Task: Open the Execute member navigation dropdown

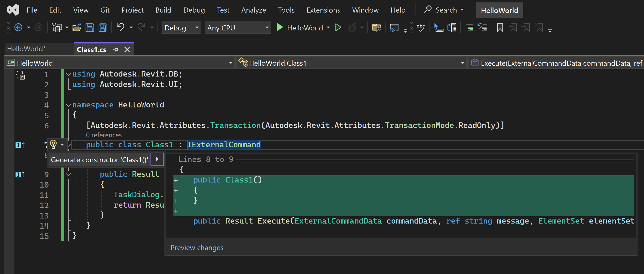Action: coord(556,63)
